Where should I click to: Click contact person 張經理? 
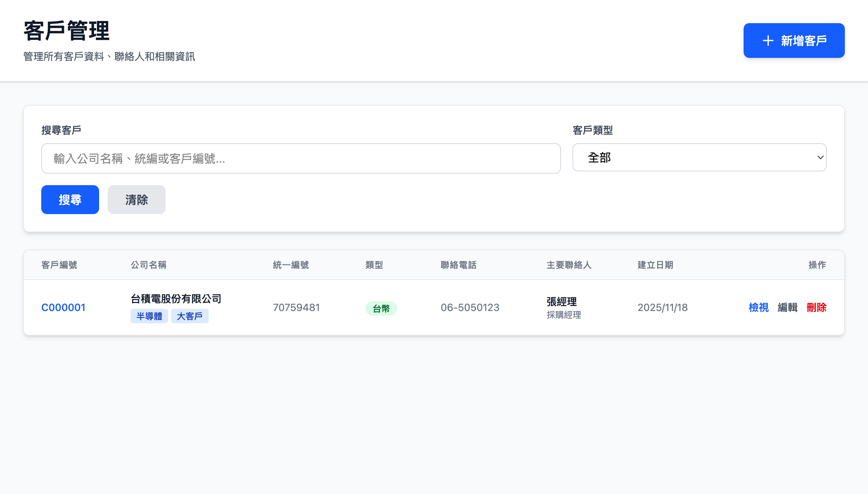pos(561,302)
